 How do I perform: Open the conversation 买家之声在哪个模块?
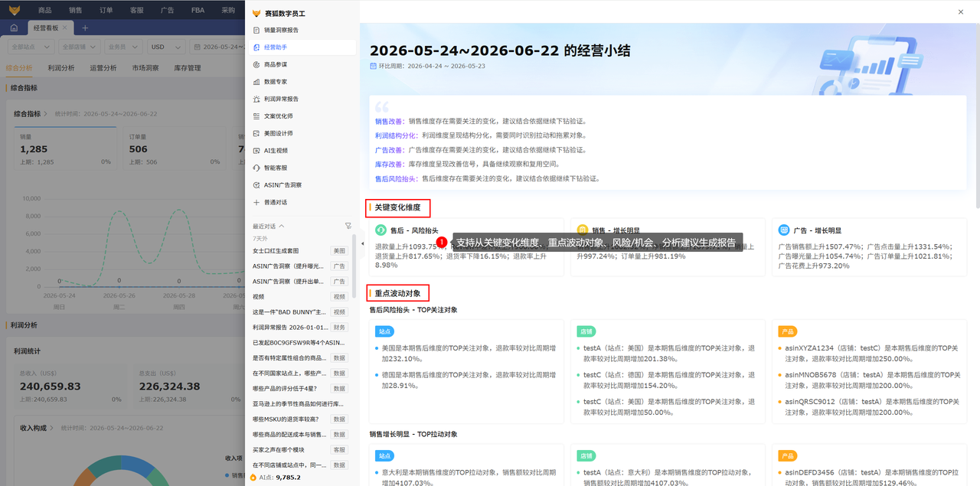click(x=279, y=450)
